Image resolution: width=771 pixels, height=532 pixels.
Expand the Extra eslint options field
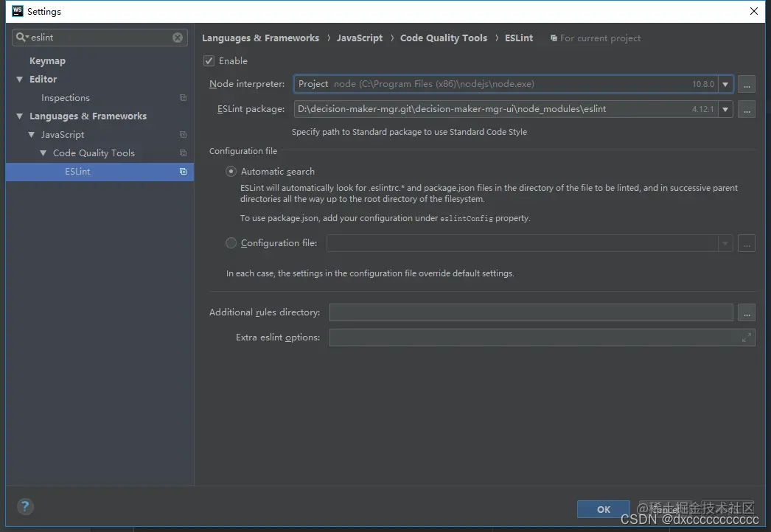(x=747, y=337)
